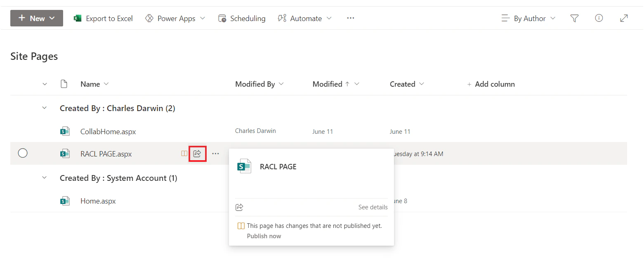Expand the view to full screen icon
Screen dimensions: 644x263
624,18
